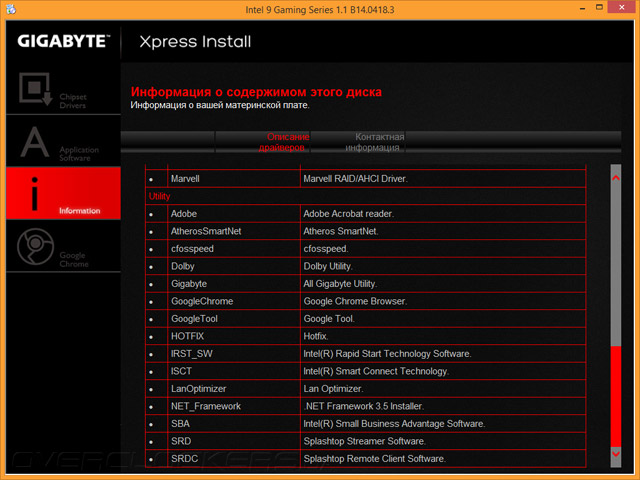The width and height of the screenshot is (640, 480).
Task: Select the cfosspeed row name
Action: (192, 249)
